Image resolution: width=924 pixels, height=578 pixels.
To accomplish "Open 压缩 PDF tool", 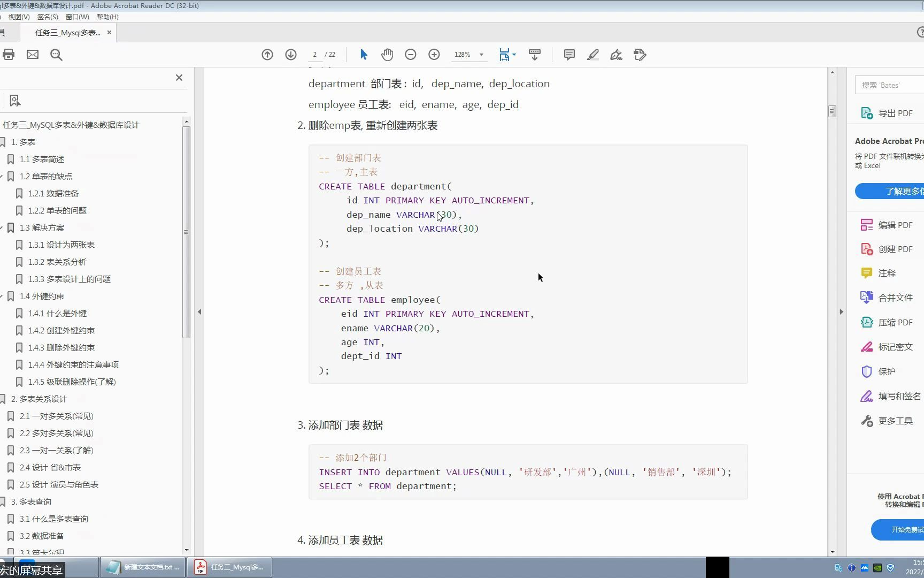I will click(x=888, y=322).
